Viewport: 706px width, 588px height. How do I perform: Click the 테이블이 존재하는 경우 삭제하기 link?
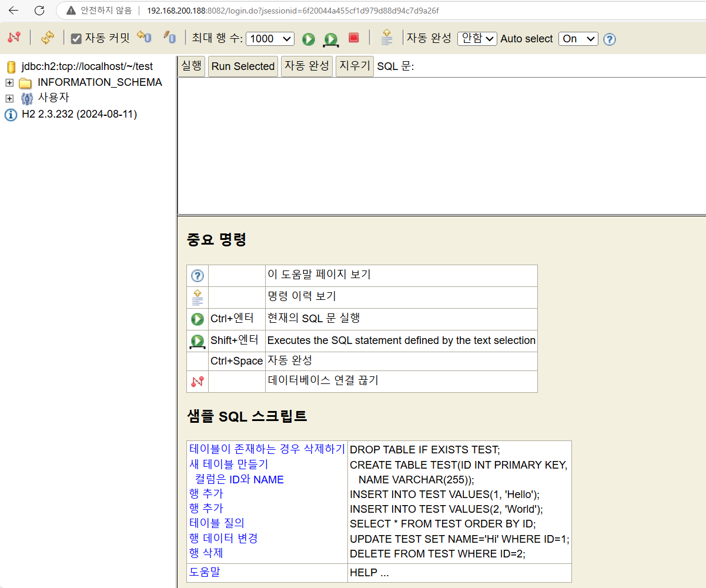[x=267, y=449]
